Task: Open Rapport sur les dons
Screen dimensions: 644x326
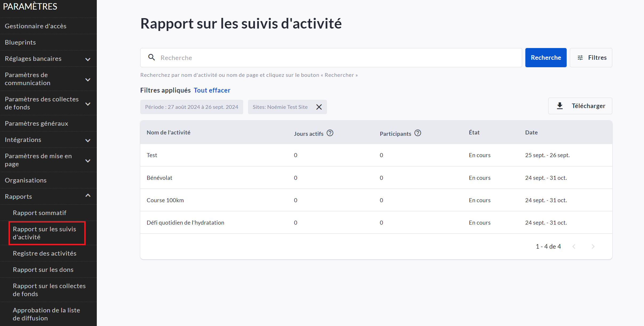Action: 43,270
